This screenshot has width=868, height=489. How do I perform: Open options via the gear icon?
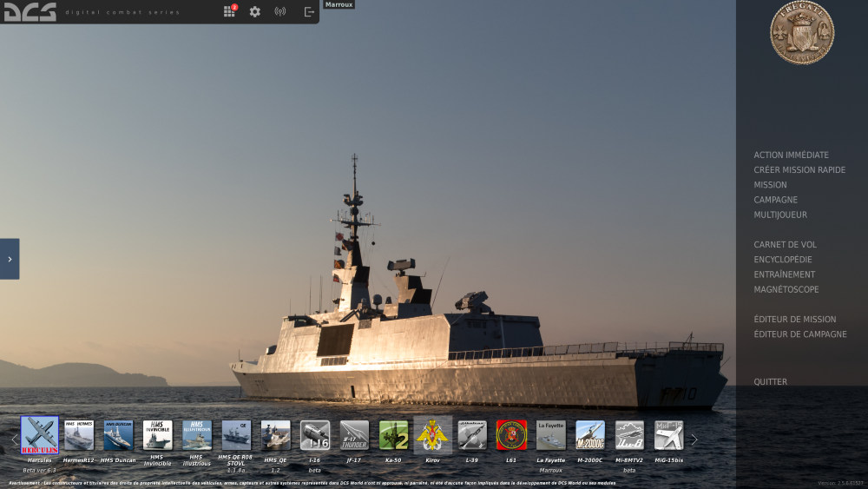coord(254,11)
